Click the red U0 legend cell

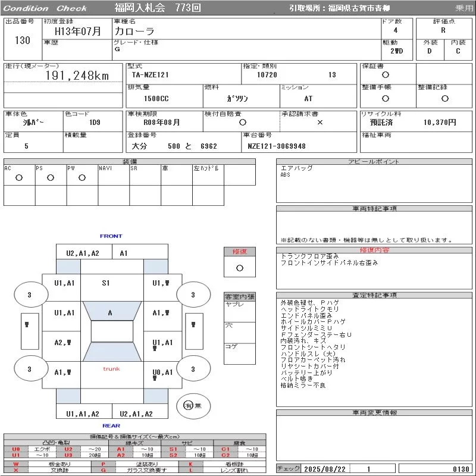[x=16, y=449]
